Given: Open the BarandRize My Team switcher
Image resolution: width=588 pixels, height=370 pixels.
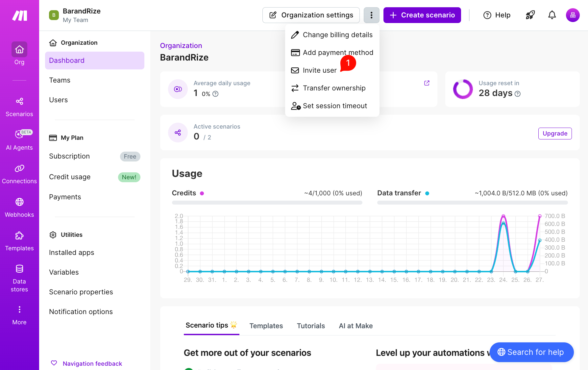Looking at the screenshot, I should [x=75, y=15].
